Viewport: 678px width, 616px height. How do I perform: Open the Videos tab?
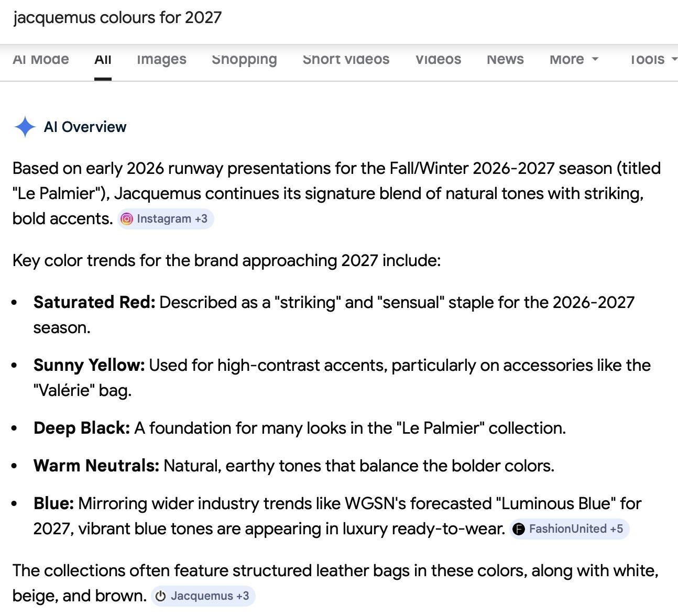438,59
